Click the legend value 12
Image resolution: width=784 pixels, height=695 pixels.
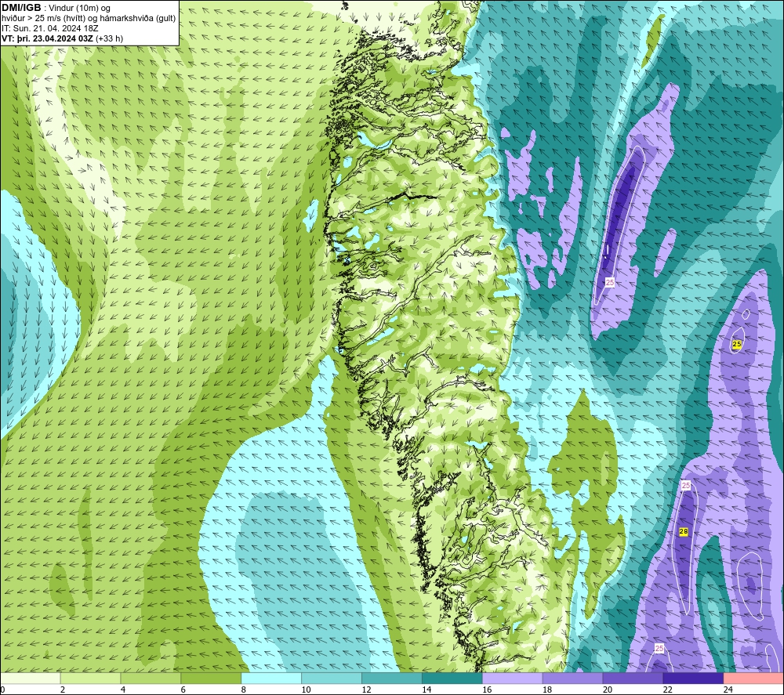366,690
